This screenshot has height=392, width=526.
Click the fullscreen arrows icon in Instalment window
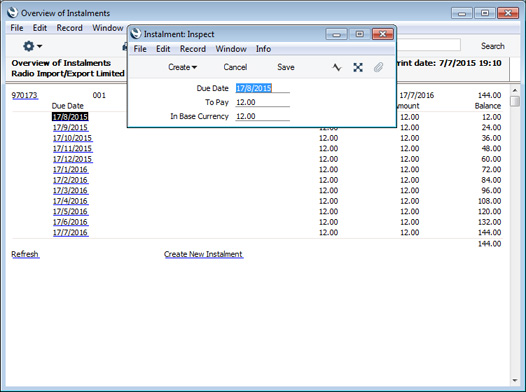pos(358,67)
